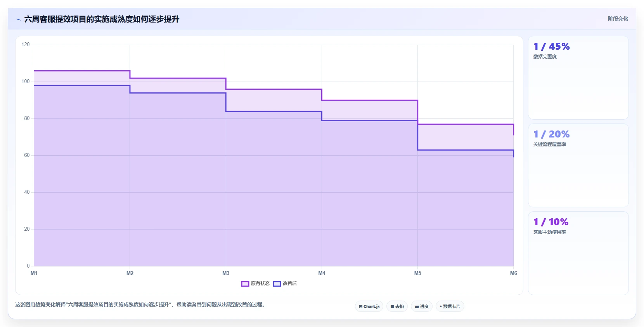This screenshot has height=327, width=644.
Task: Click the 20 y-axis value
Action: click(x=27, y=229)
